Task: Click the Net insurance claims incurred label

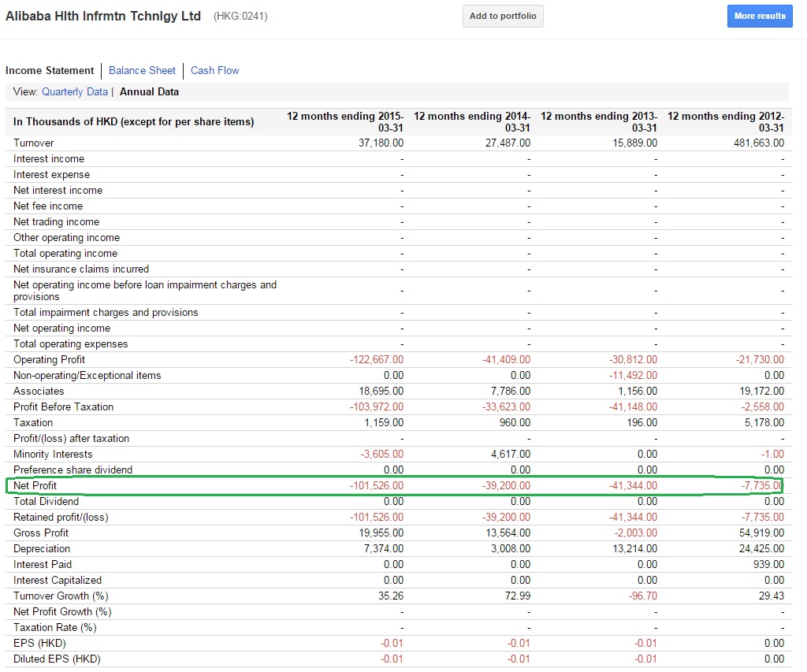Action: coord(81,269)
